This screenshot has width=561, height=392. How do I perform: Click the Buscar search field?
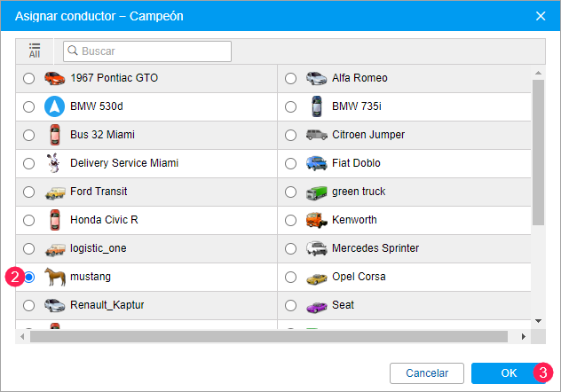tap(147, 51)
